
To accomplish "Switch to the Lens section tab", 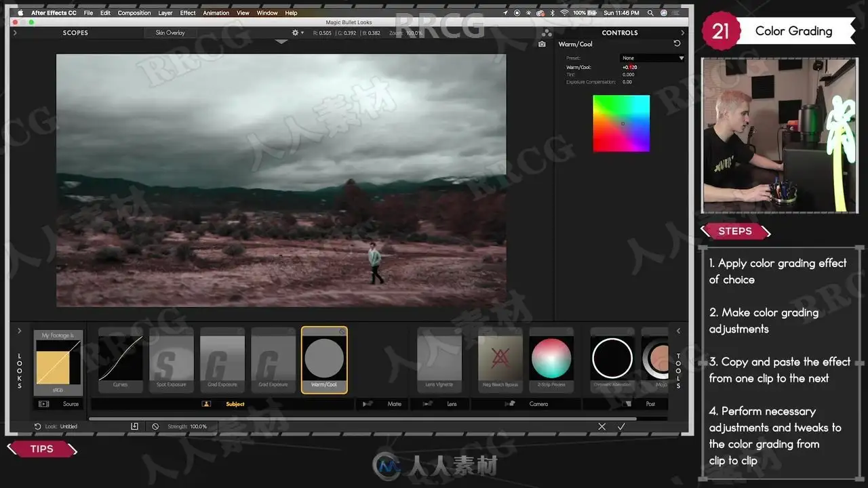I will click(441, 404).
